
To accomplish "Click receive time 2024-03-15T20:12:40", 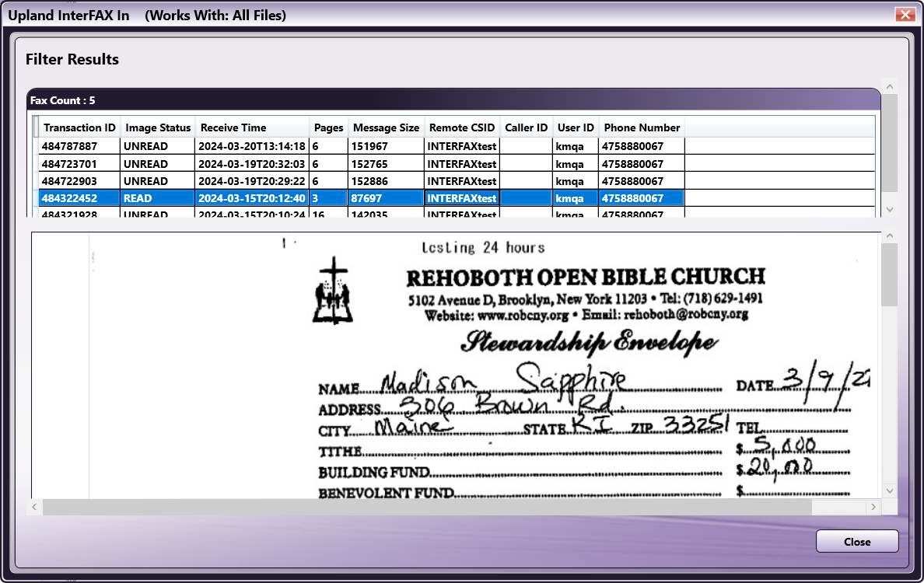I will coord(252,198).
